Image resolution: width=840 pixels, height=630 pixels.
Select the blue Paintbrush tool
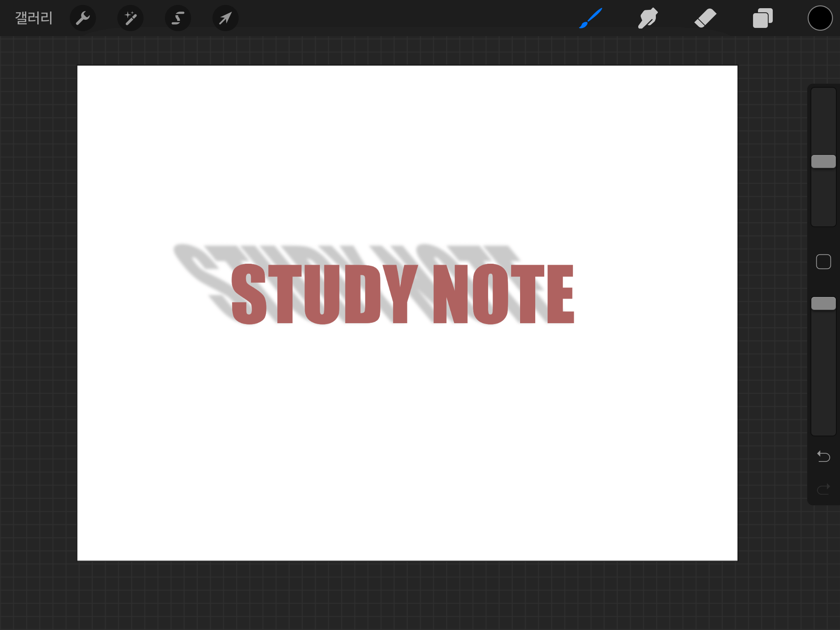tap(591, 18)
